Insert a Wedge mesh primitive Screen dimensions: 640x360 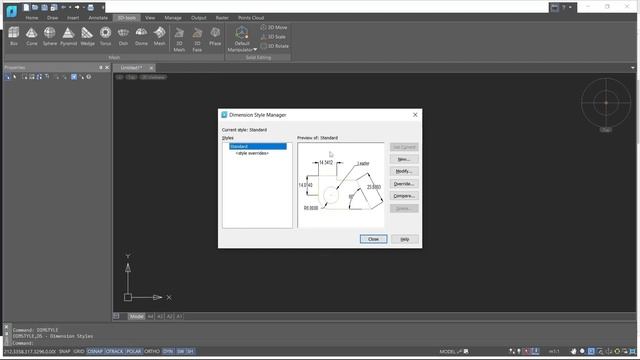pyautogui.click(x=87, y=36)
